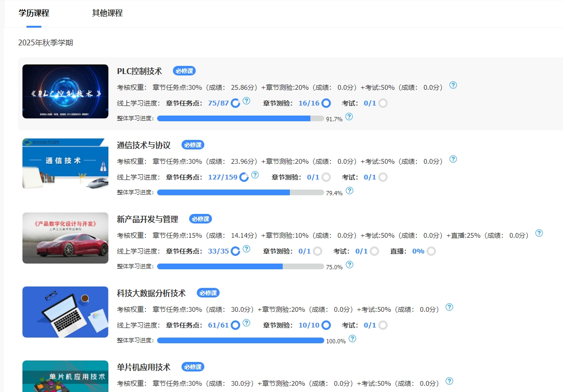Image resolution: width=563 pixels, height=392 pixels.
Task: Open the help icon next to 127/159 章节任务点
Action: pos(255,175)
